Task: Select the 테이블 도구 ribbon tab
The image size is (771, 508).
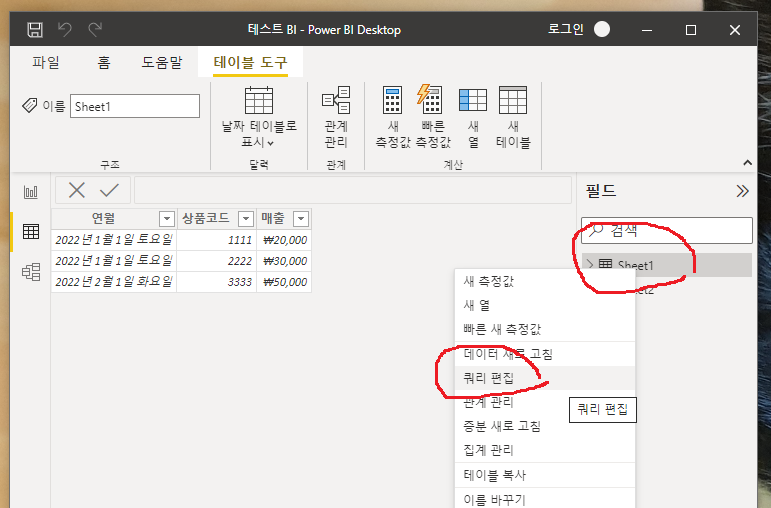Action: tap(250, 62)
